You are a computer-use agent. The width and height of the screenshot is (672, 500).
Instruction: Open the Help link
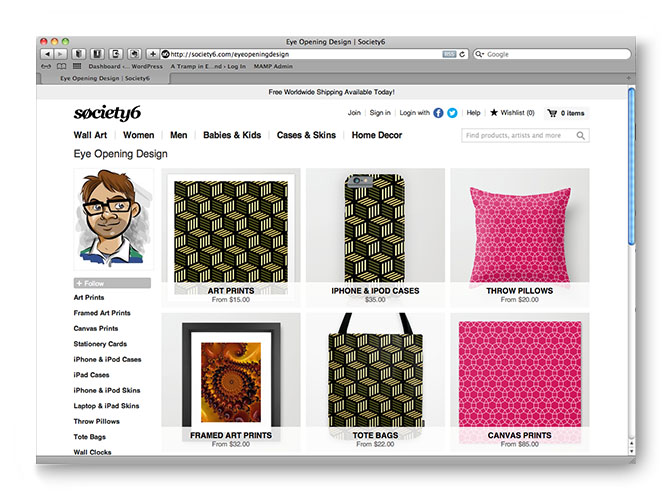(473, 113)
